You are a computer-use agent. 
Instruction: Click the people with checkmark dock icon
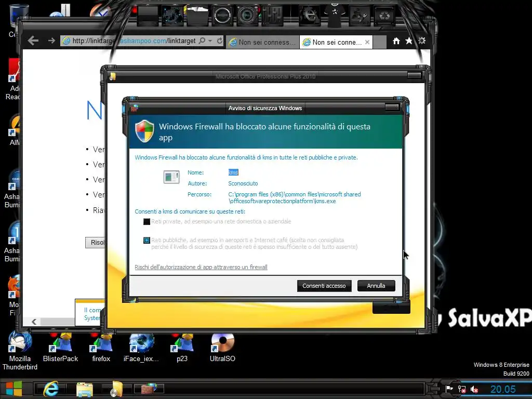coord(360,16)
